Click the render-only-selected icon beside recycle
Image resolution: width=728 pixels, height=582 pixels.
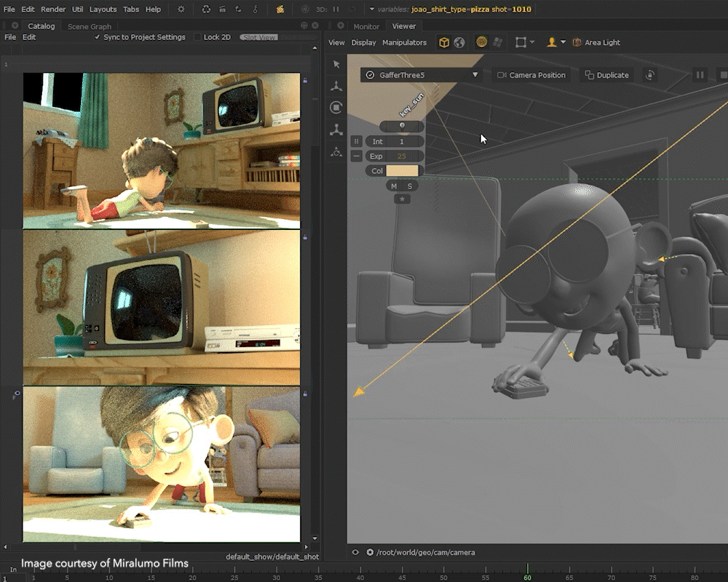pos(222,9)
